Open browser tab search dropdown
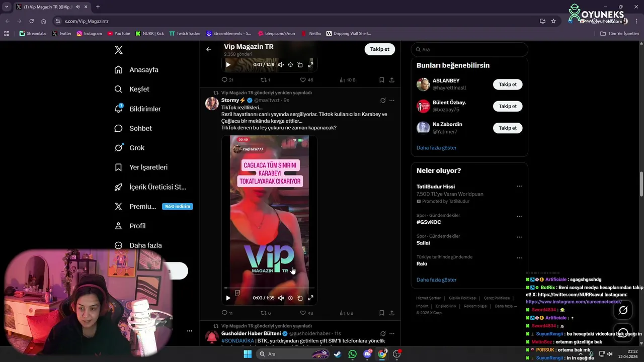The width and height of the screenshot is (644, 362). (7, 7)
